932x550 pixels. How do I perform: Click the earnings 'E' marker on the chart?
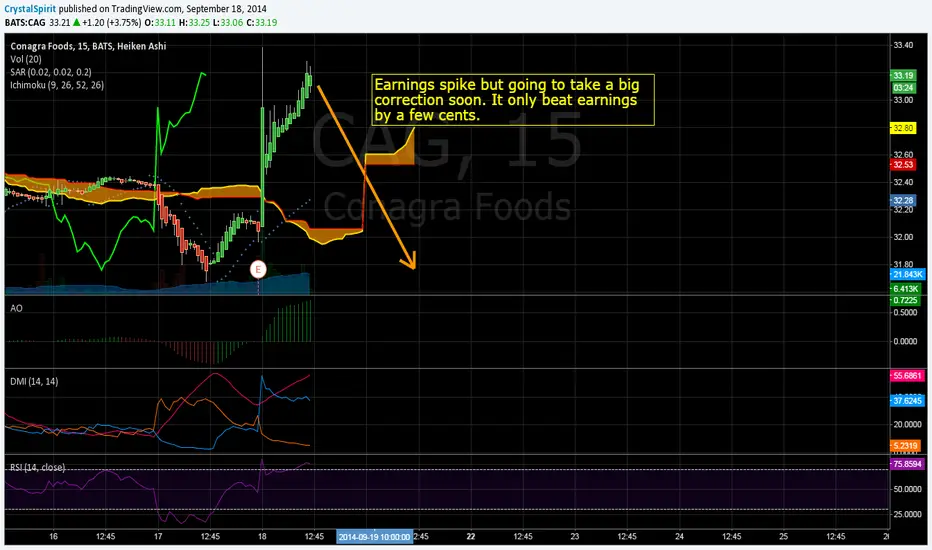point(258,269)
